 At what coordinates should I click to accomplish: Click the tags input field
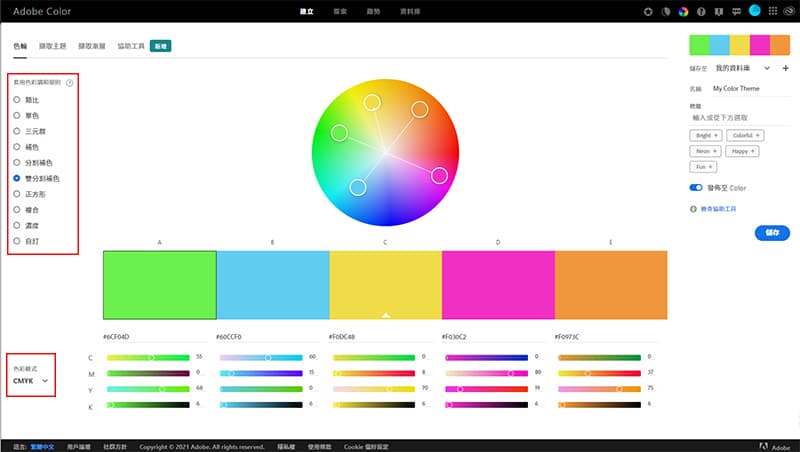(740, 118)
